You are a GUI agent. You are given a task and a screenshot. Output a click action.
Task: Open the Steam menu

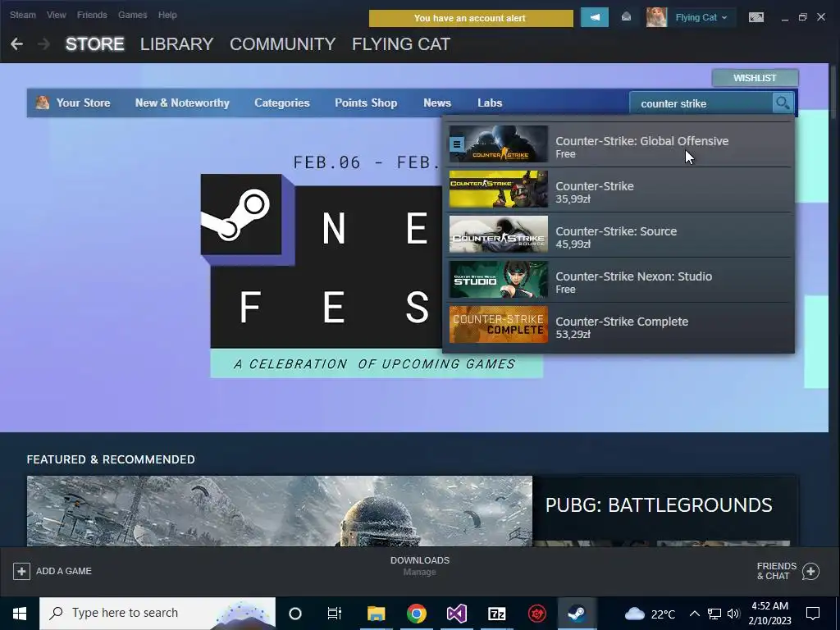tap(22, 15)
